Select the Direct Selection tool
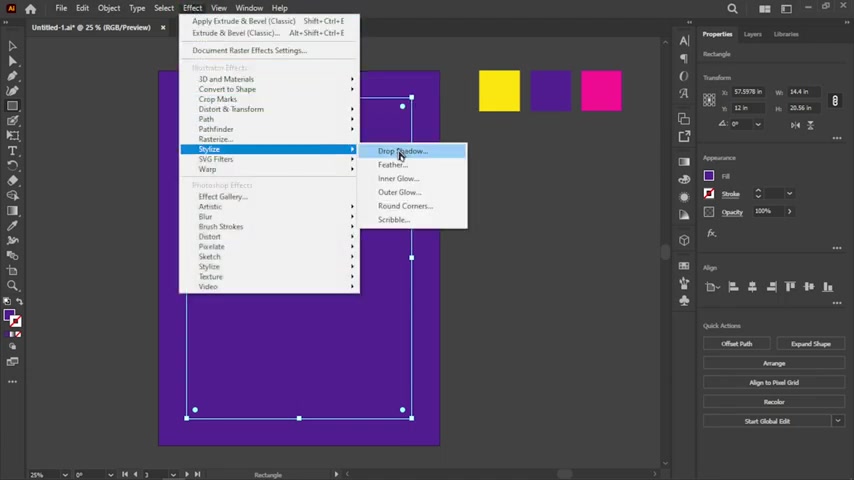Viewport: 854px width, 480px height. pyautogui.click(x=12, y=61)
